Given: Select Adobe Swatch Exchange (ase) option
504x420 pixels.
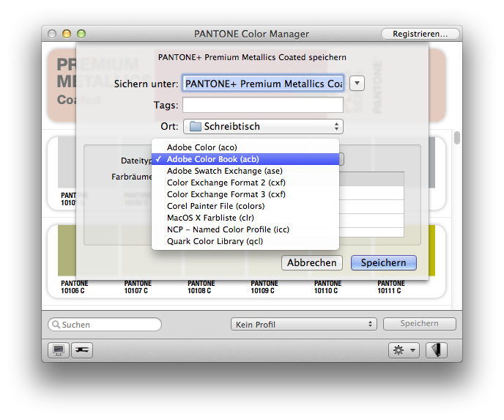Looking at the screenshot, I should click(245, 171).
